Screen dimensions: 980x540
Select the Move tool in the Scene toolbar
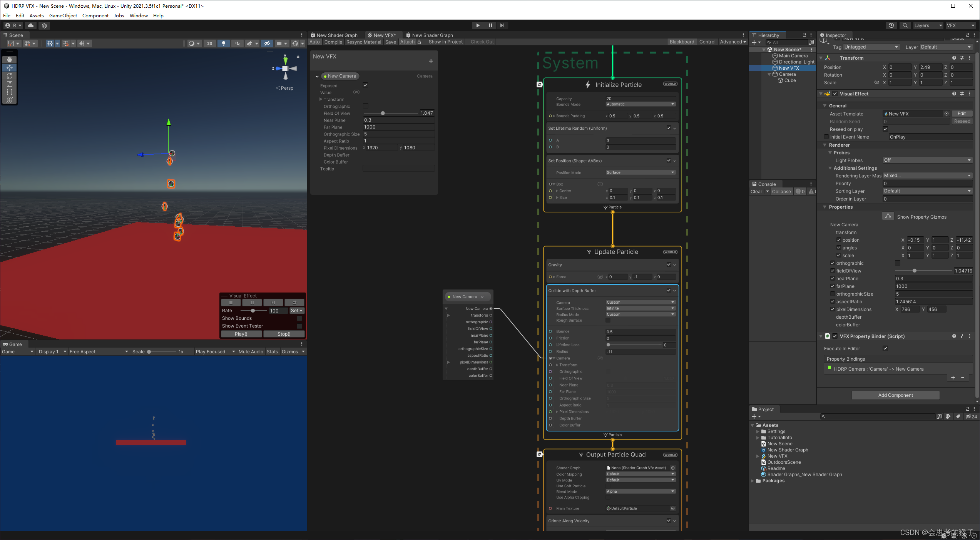(x=9, y=68)
